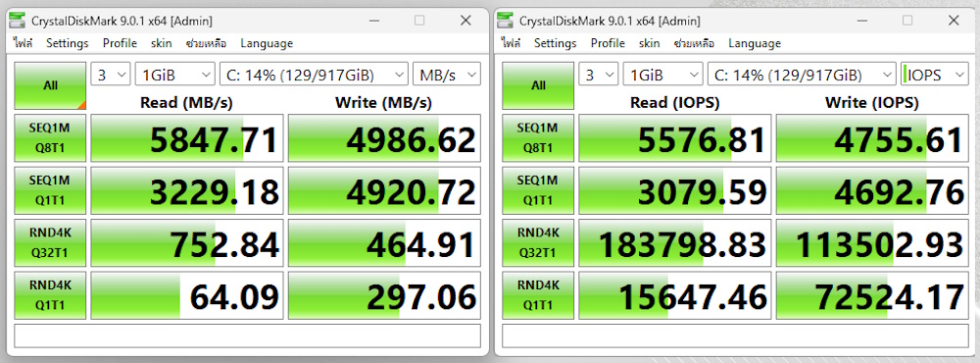The image size is (980, 363).
Task: Minimize the right CrystalDiskMark window
Action: pyautogui.click(x=861, y=21)
